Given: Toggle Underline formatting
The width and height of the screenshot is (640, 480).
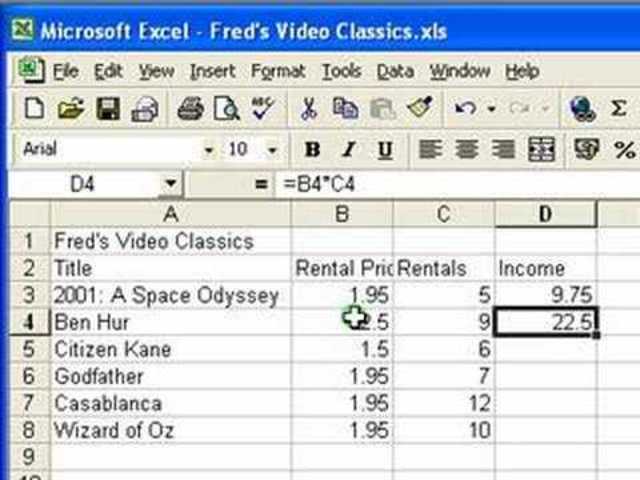Looking at the screenshot, I should tap(385, 150).
